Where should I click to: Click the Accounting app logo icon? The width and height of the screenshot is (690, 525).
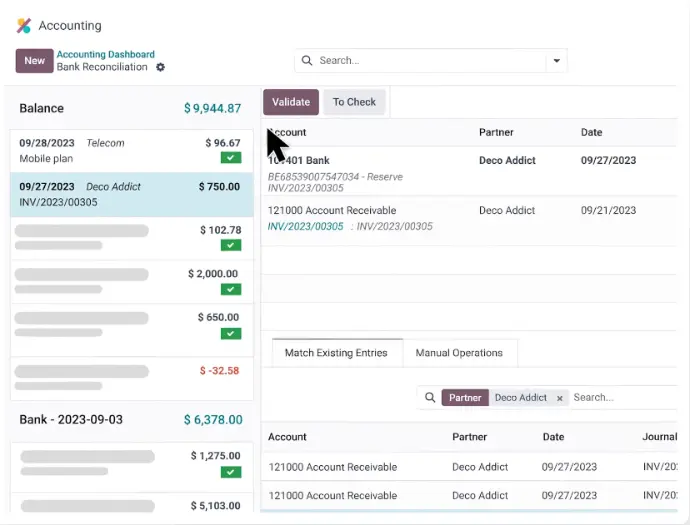24,26
